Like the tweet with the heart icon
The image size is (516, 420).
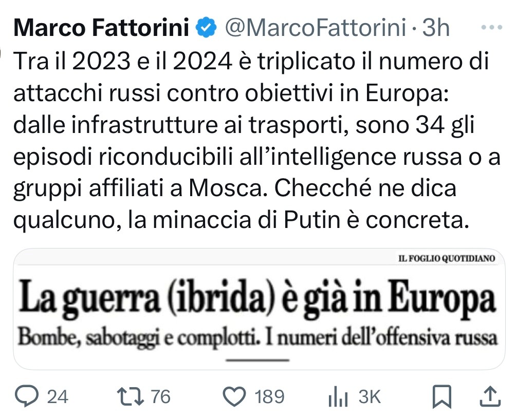236,397
